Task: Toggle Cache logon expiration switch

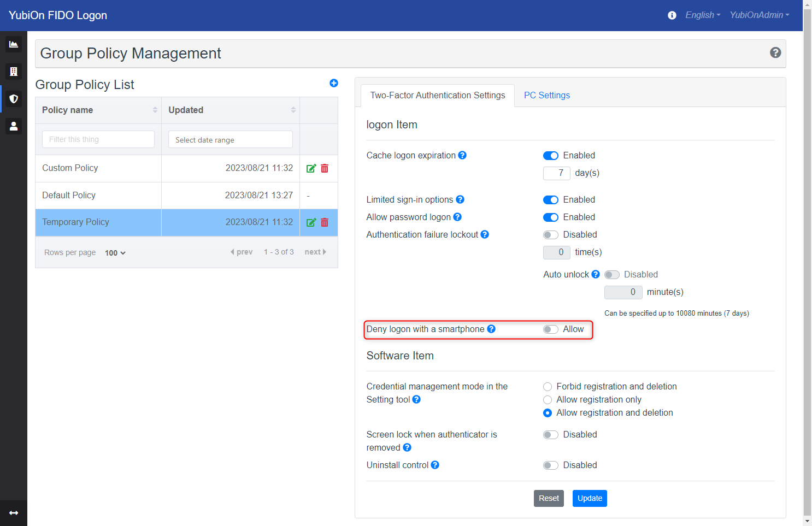Action: [551, 156]
